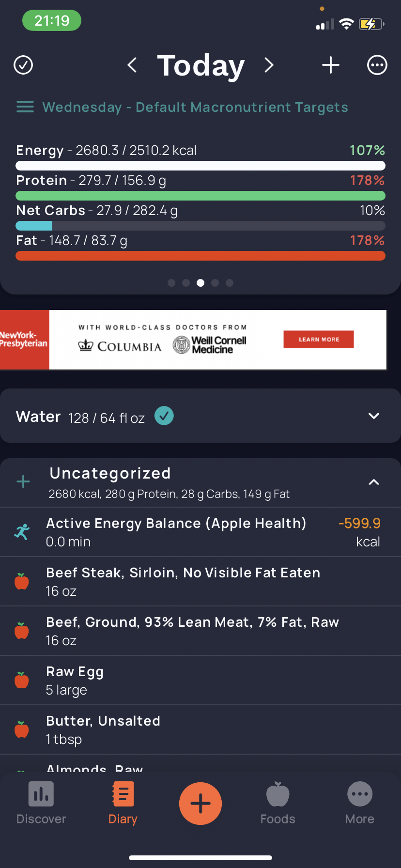Image resolution: width=401 pixels, height=868 pixels.
Task: Open the three-dots options menu icon
Action: (x=377, y=65)
